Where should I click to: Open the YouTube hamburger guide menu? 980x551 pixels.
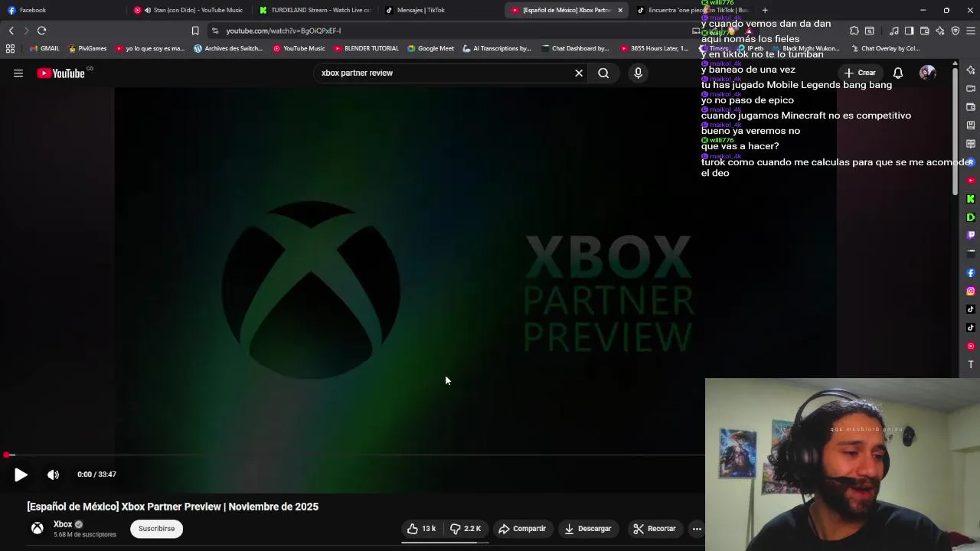coord(18,73)
